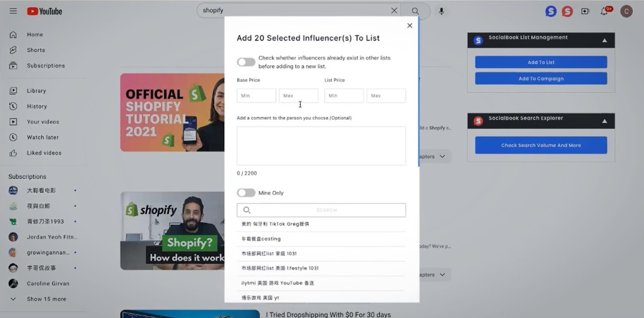Open the blue SocialBook extension icon

551,11
